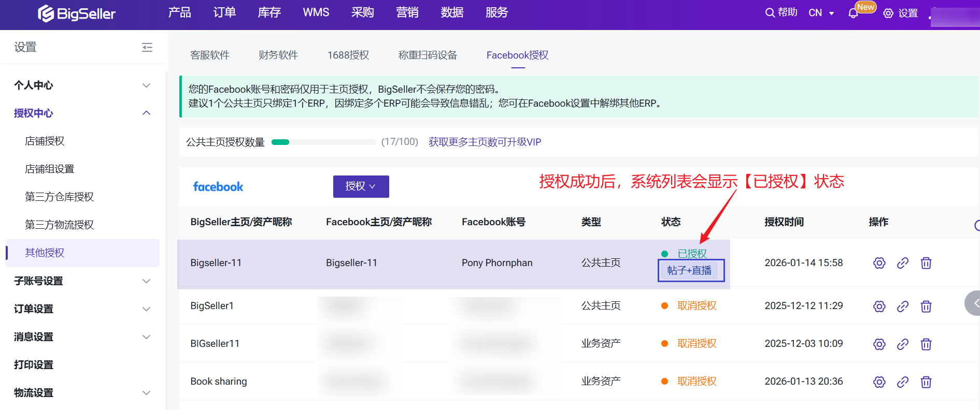Open settings gear for Book sharing row
The height and width of the screenshot is (410, 980).
pyautogui.click(x=879, y=382)
